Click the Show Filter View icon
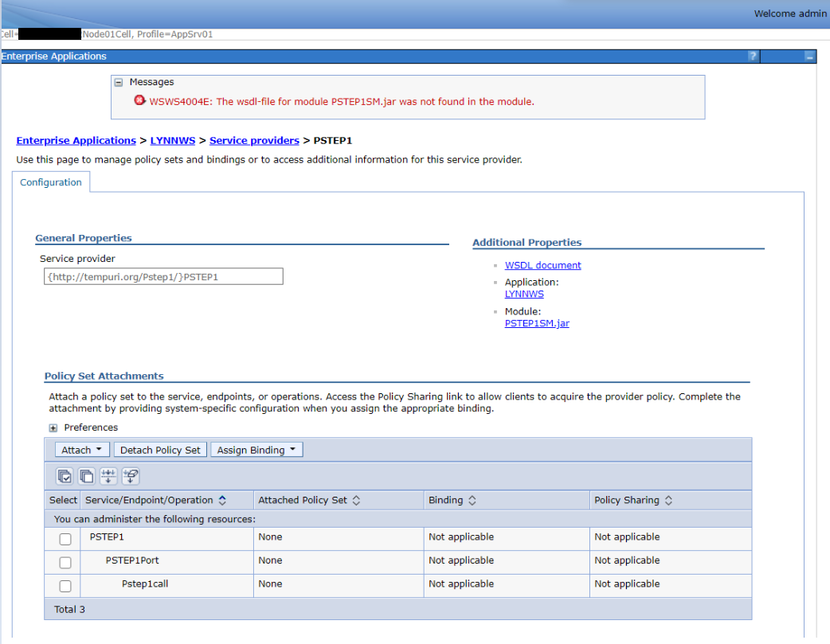 pyautogui.click(x=109, y=476)
